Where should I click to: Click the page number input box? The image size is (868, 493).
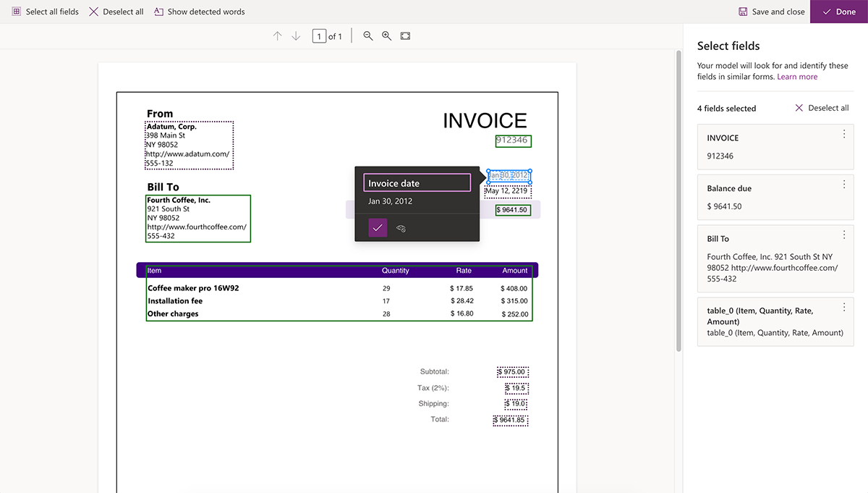tap(319, 36)
